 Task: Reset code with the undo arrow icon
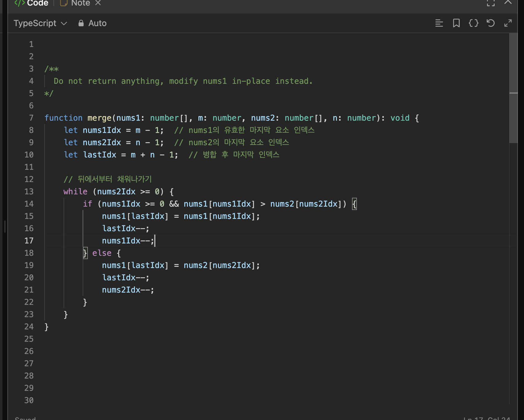[x=491, y=23]
